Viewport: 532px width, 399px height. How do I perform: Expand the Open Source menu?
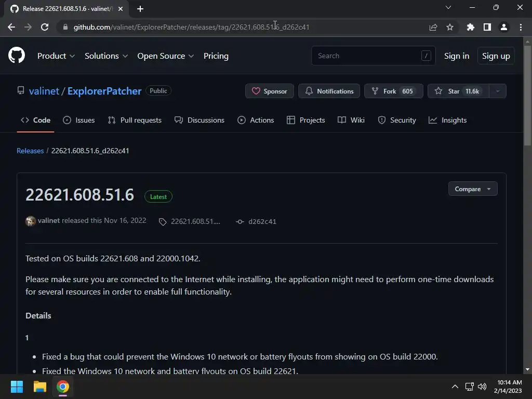(x=166, y=56)
